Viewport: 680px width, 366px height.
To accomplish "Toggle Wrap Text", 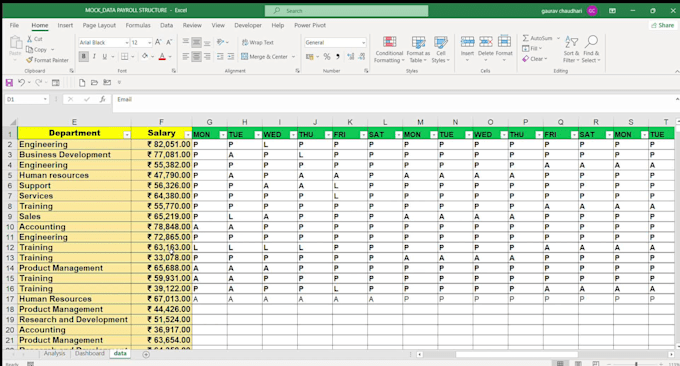I will (x=258, y=42).
